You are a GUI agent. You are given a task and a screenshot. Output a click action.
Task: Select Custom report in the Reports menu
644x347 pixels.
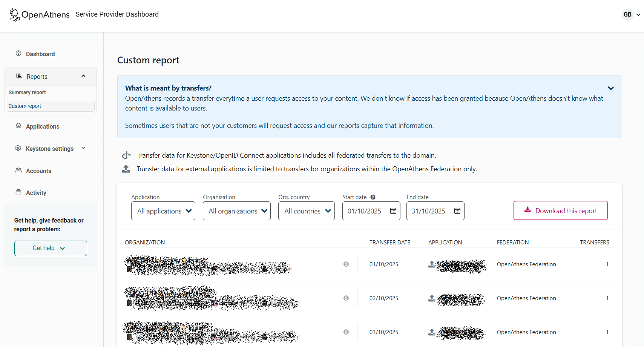(25, 106)
